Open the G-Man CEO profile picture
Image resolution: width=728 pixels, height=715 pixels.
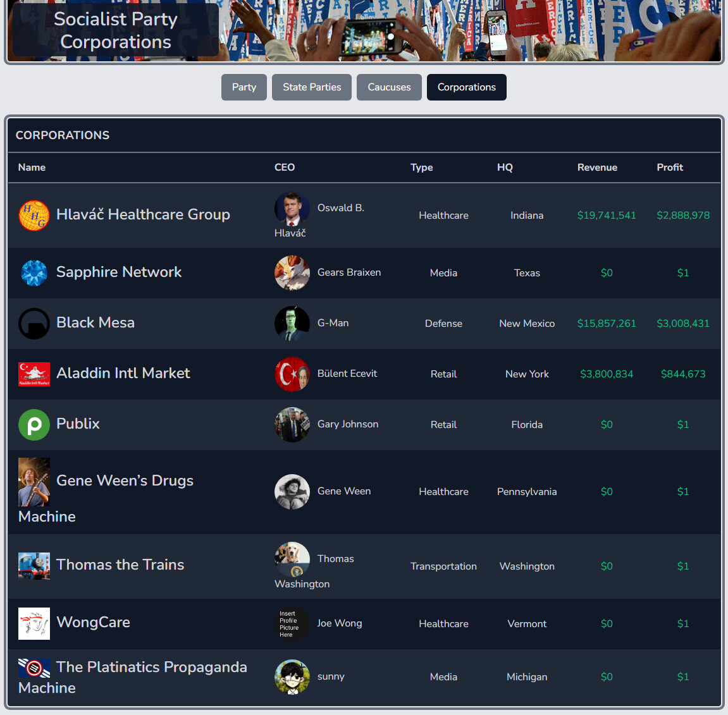click(x=292, y=323)
